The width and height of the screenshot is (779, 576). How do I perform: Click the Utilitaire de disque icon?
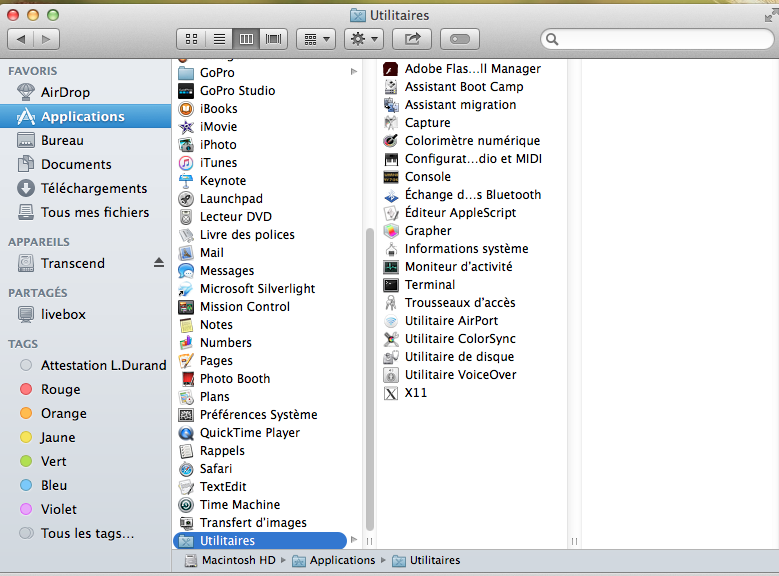(x=392, y=357)
